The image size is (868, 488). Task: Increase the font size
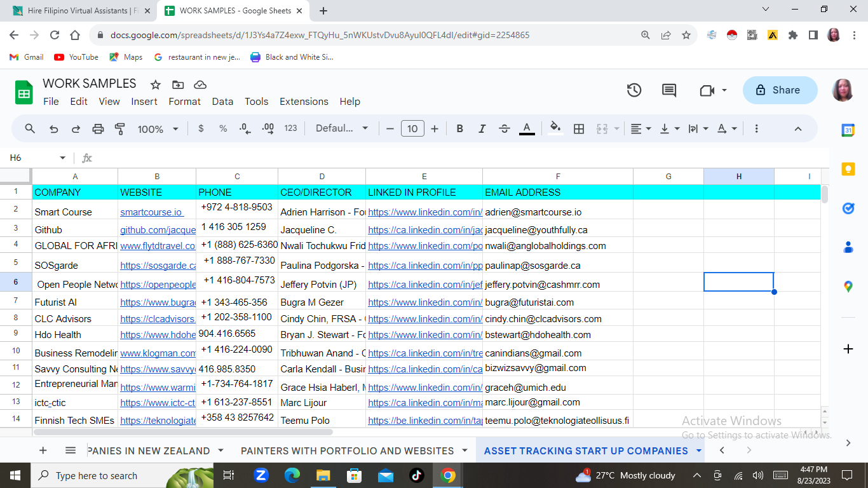point(435,128)
